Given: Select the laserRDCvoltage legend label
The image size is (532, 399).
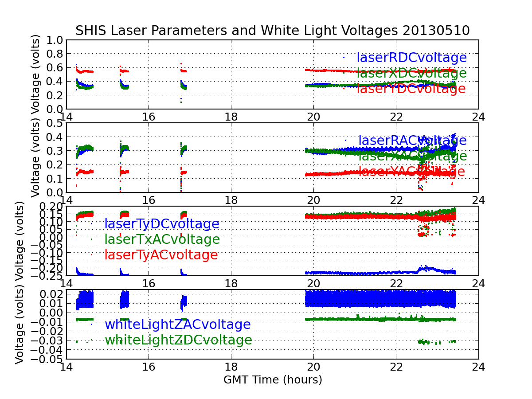Looking at the screenshot, I should [411, 58].
